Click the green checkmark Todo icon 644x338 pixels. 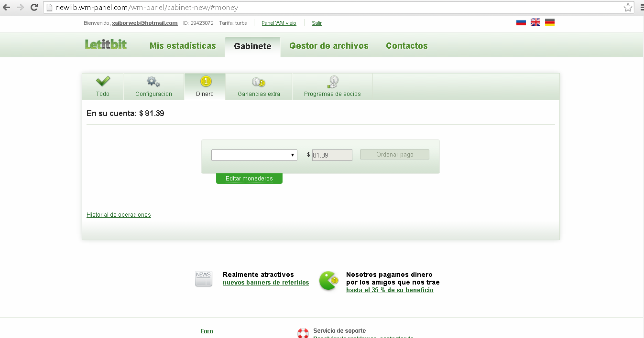pos(103,81)
